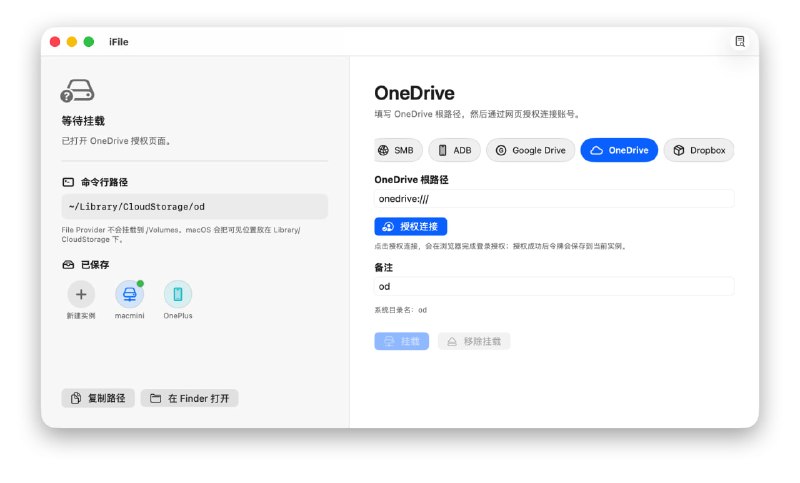
Task: Click the yellow minimize window button
Action: (72, 42)
